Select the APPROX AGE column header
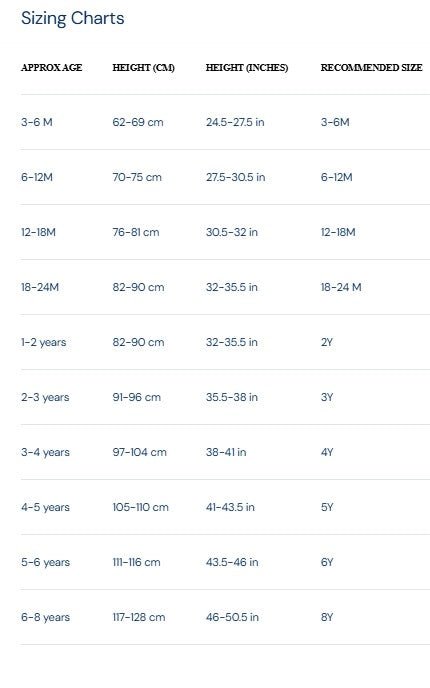 (x=51, y=68)
